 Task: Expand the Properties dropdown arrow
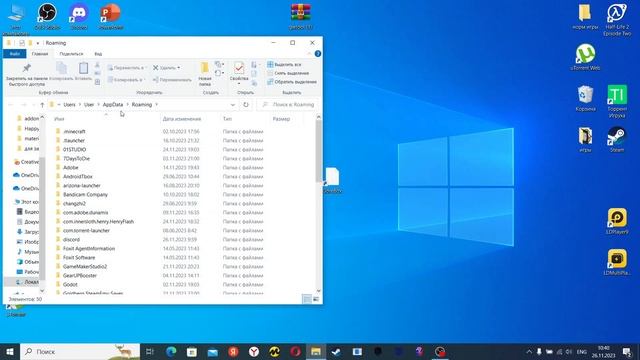(239, 84)
